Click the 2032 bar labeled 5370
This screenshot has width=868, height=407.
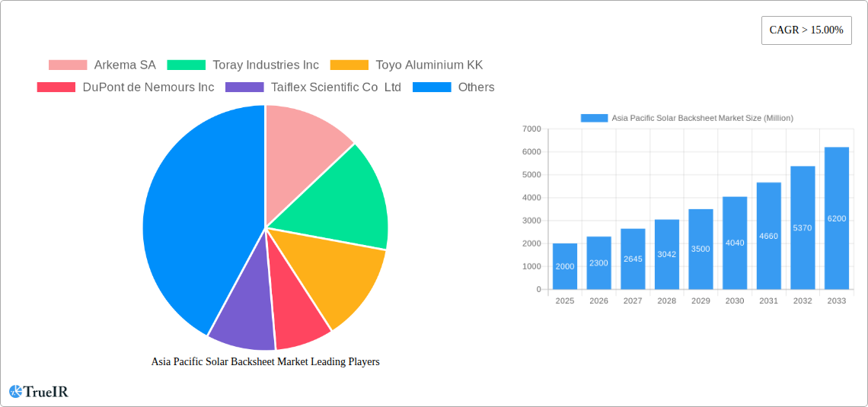803,227
